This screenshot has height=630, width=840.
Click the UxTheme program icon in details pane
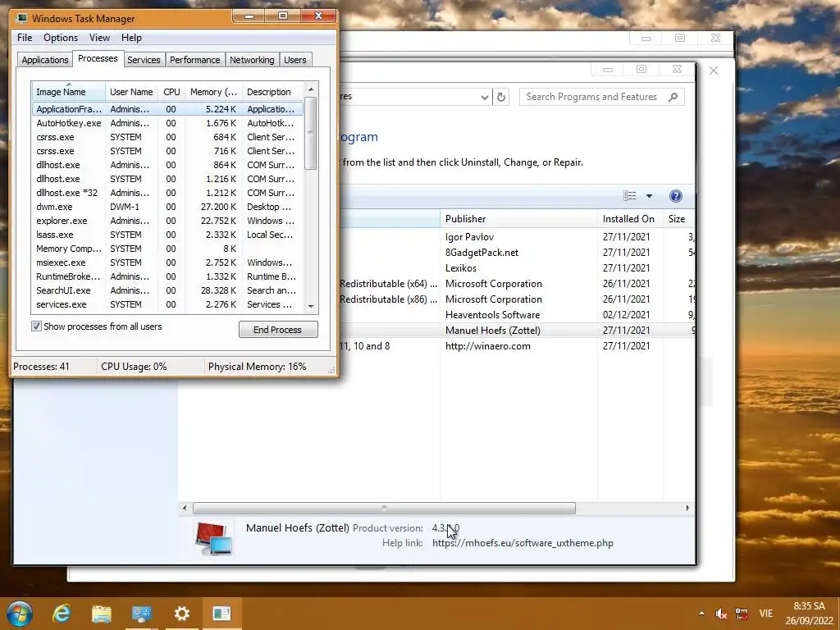213,539
